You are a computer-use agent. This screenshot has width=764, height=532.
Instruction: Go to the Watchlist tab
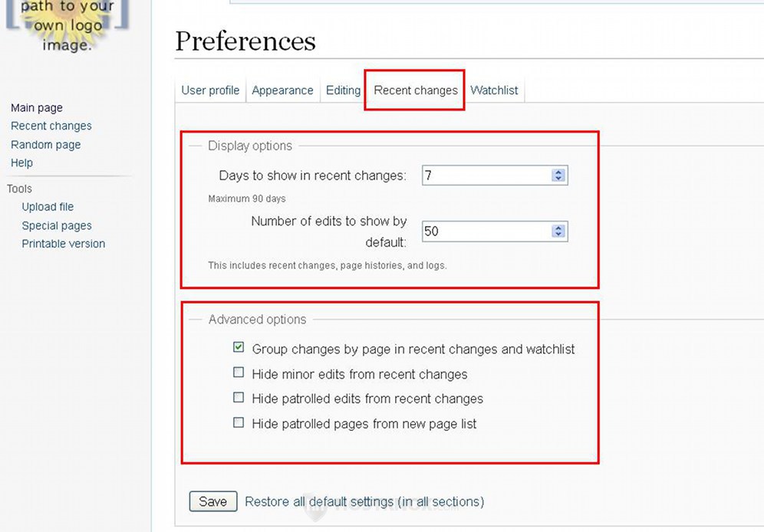pos(494,90)
